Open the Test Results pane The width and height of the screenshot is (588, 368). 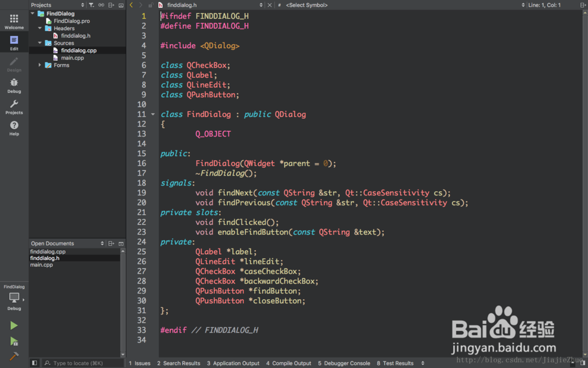(x=395, y=363)
